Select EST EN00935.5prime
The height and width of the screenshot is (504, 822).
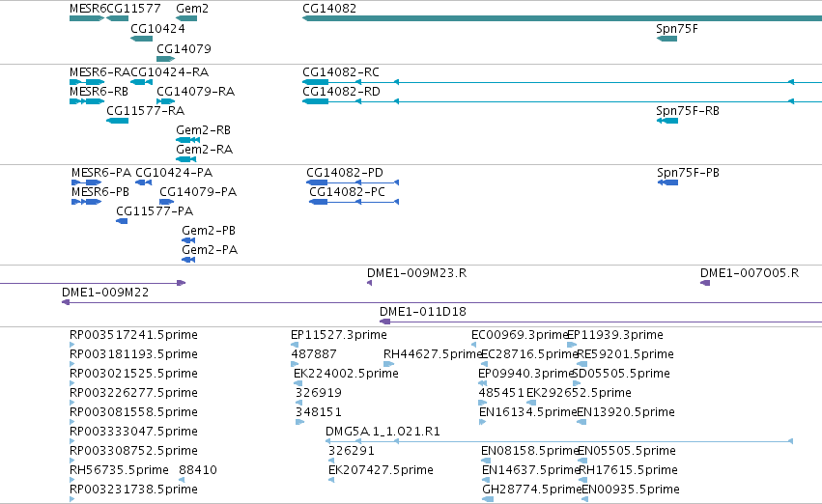[x=631, y=490]
